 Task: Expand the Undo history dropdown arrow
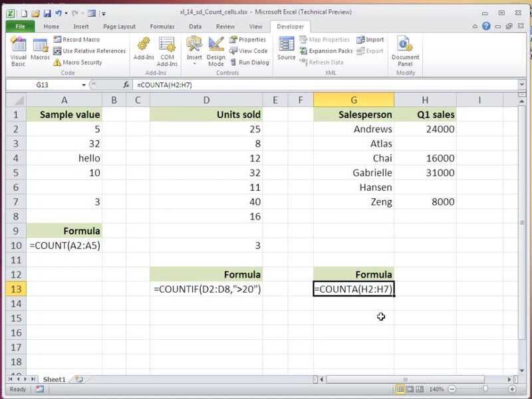[x=67, y=13]
